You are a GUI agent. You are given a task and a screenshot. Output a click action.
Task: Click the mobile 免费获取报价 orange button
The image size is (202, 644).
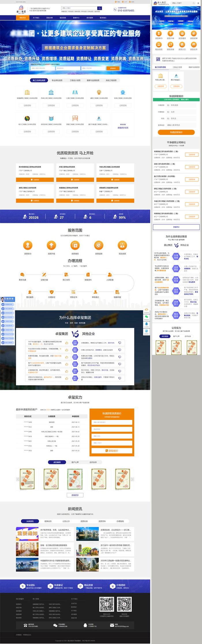(x=176, y=132)
